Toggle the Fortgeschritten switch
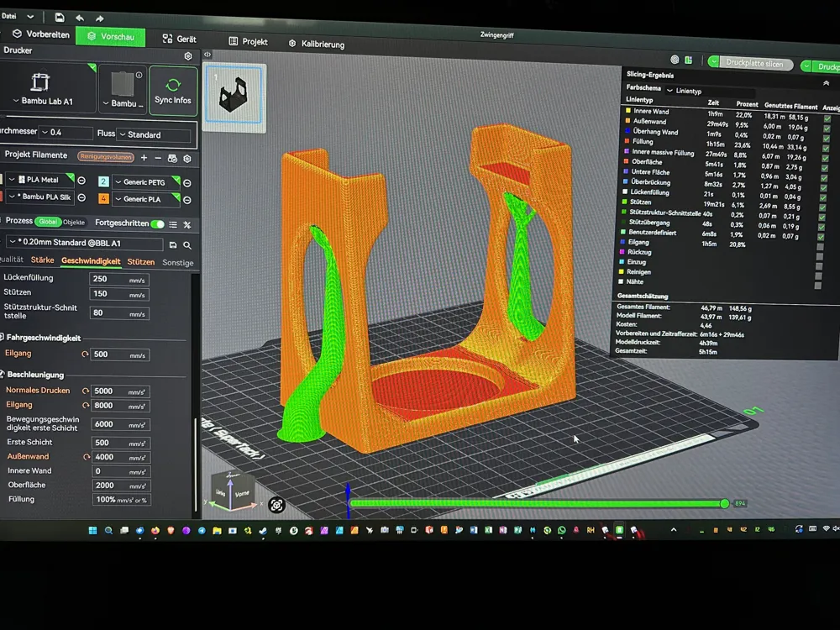This screenshot has height=630, width=840. point(158,224)
